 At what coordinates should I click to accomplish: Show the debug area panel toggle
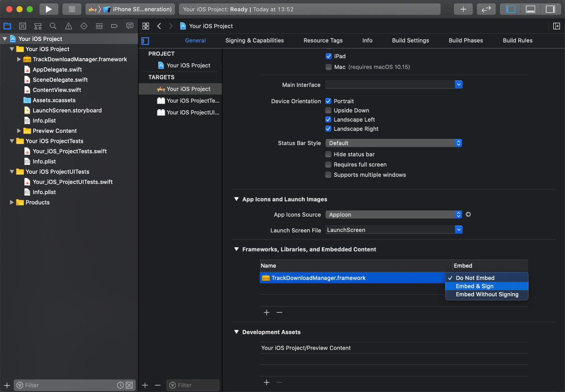coord(531,9)
